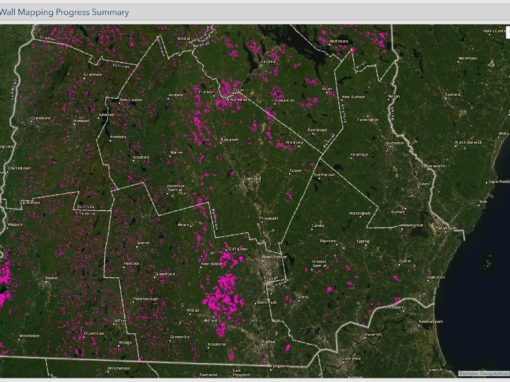
Task: Click the Goffstown town label
Action: coord(238,249)
